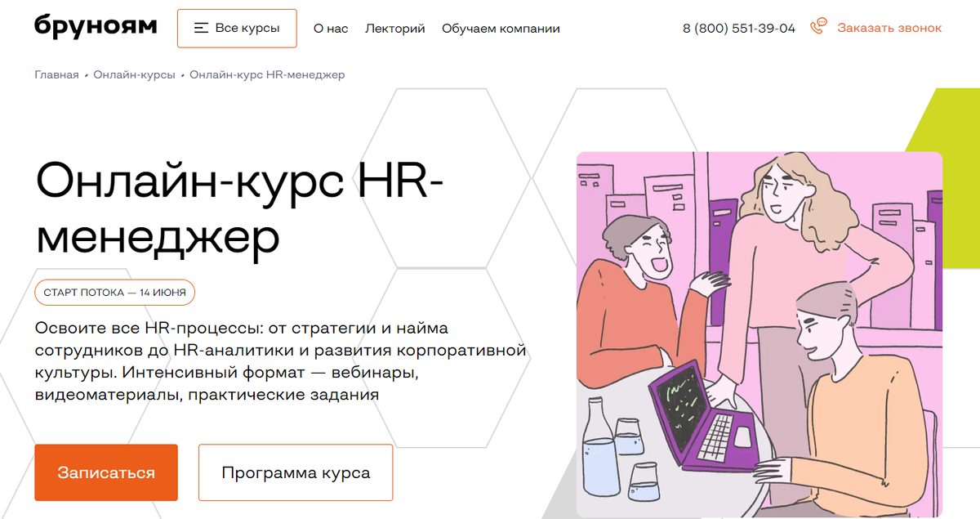Open the Лекторий section
The image size is (980, 519).
click(x=395, y=28)
